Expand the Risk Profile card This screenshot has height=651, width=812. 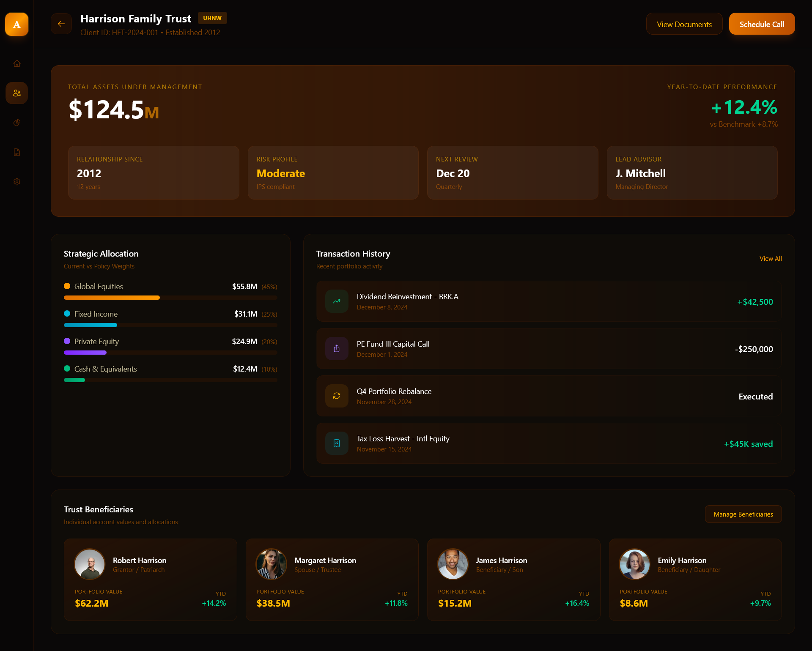click(x=333, y=172)
